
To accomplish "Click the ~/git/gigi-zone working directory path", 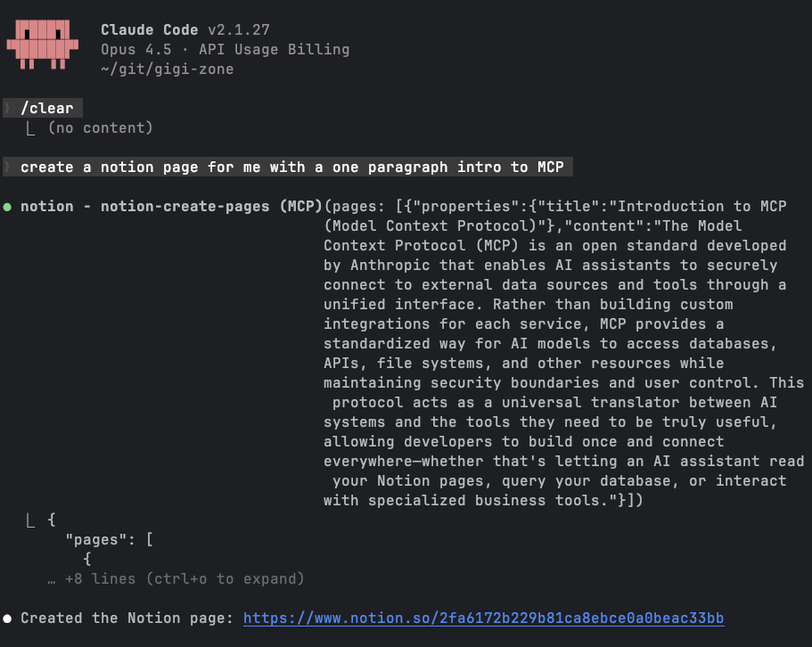I will point(167,70).
